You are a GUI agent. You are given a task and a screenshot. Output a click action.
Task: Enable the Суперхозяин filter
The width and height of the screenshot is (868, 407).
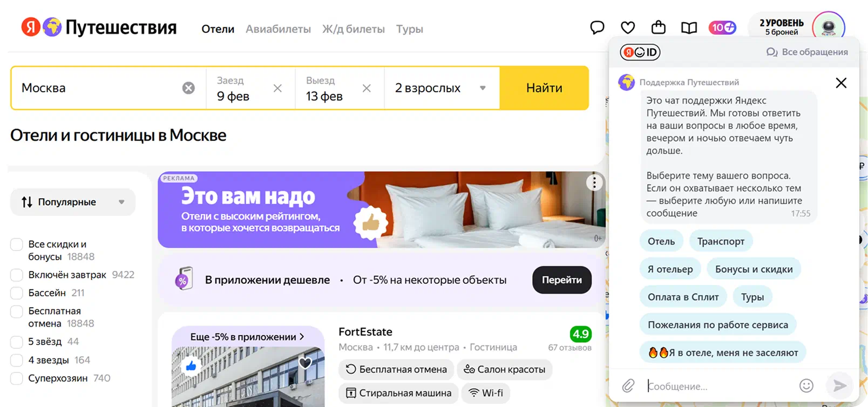pyautogui.click(x=17, y=378)
